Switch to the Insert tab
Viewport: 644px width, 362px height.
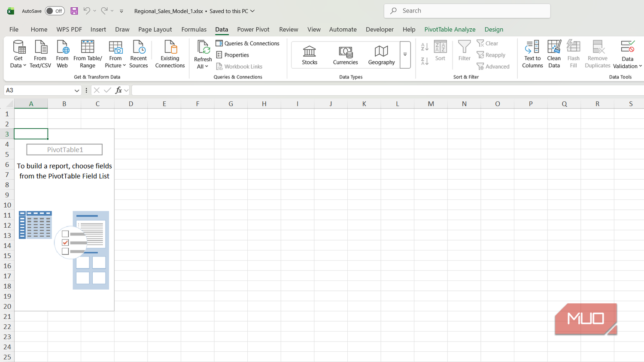tap(98, 29)
